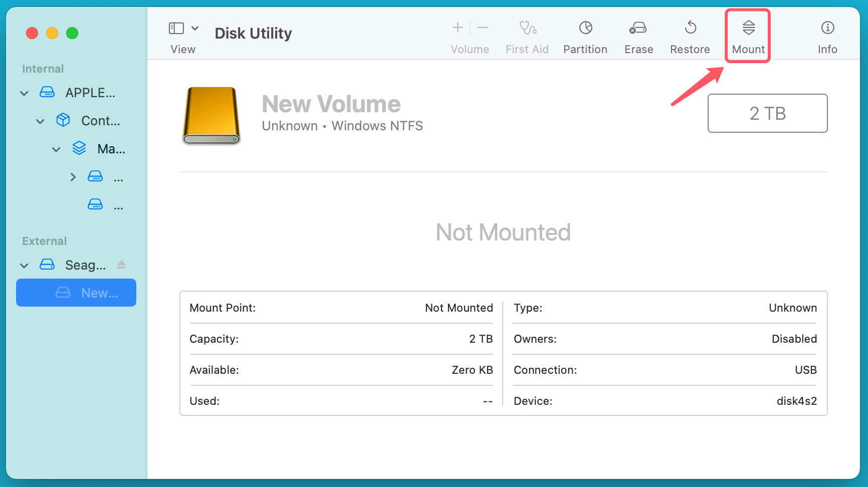Viewport: 868px width, 487px height.
Task: Select the Container item in the sidebar
Action: [x=100, y=121]
